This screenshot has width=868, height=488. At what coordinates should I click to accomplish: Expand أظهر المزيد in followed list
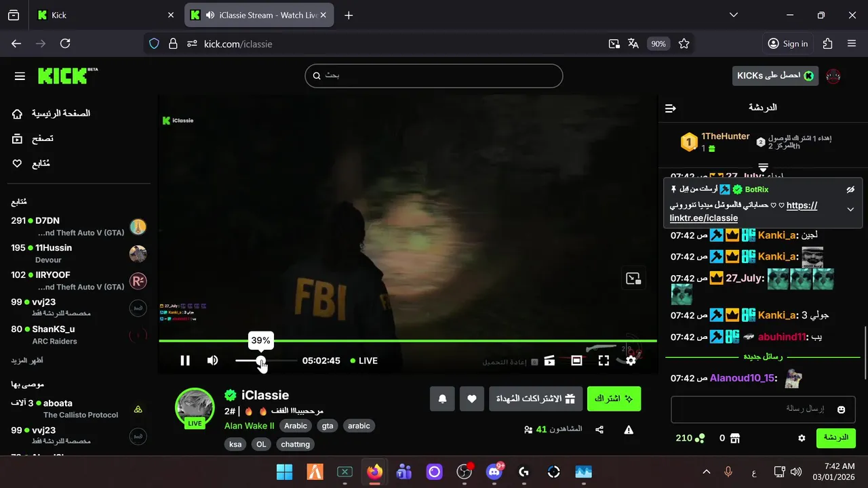click(27, 360)
